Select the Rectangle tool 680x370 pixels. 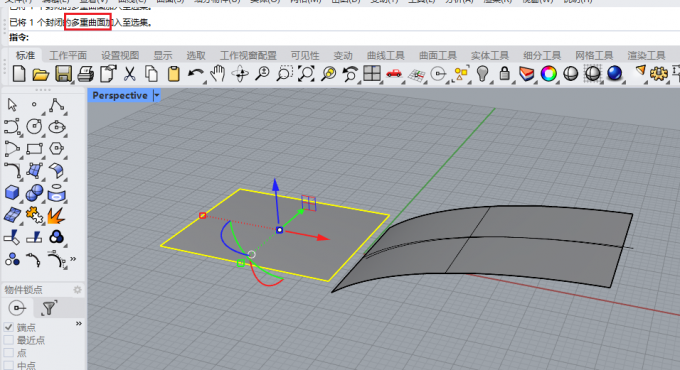point(34,149)
